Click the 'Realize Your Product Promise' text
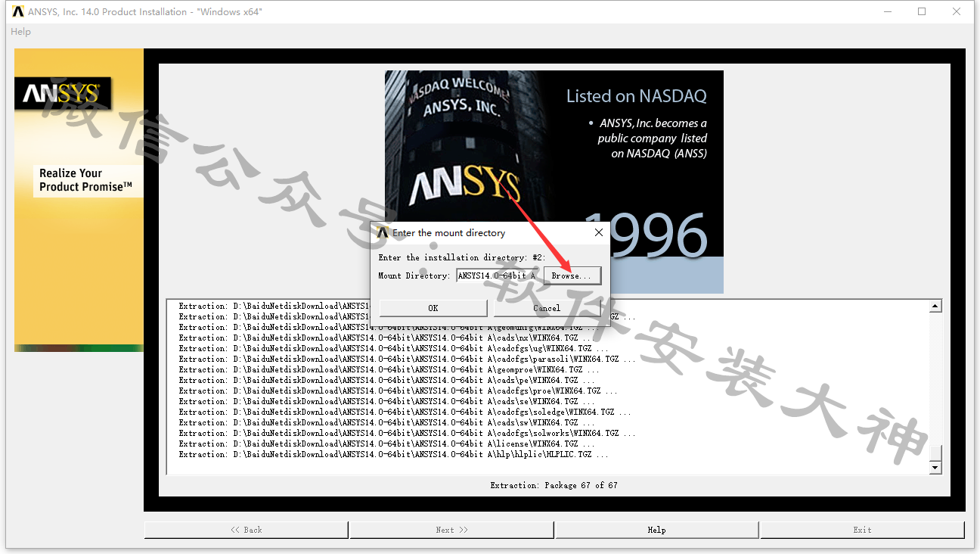The image size is (980, 554). (86, 180)
